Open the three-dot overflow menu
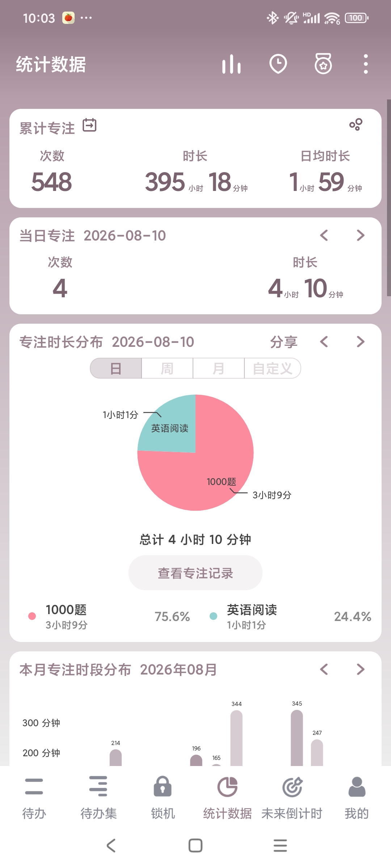Image resolution: width=391 pixels, height=868 pixels. coord(366,64)
